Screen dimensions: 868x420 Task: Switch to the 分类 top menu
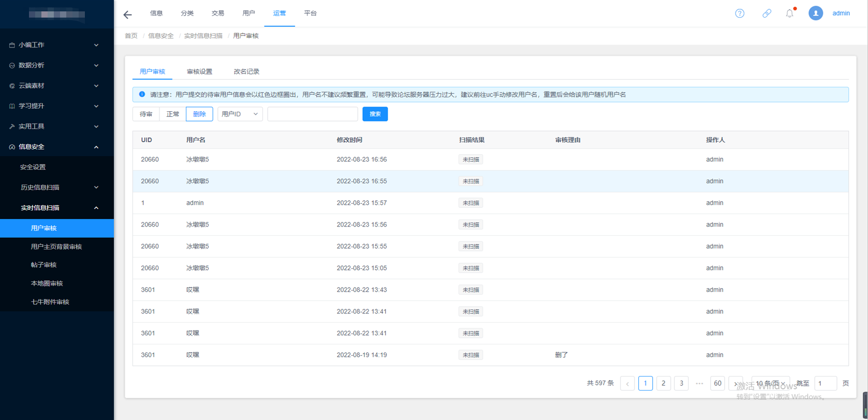[187, 13]
